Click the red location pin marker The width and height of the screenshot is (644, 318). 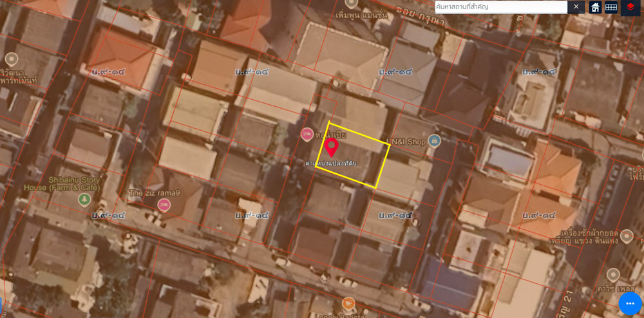(x=332, y=147)
